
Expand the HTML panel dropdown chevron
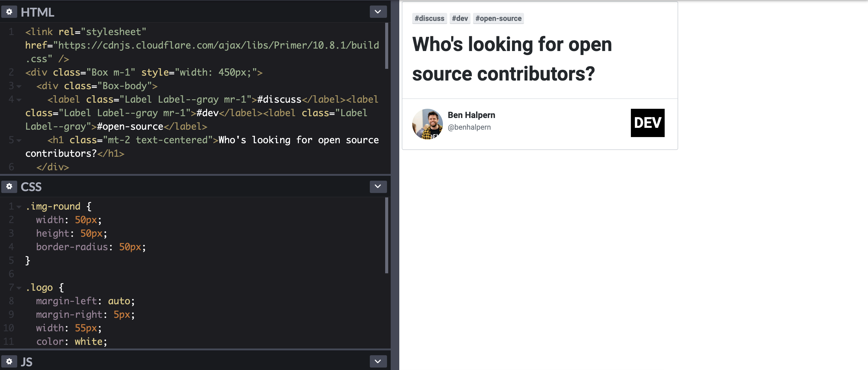[x=378, y=12]
